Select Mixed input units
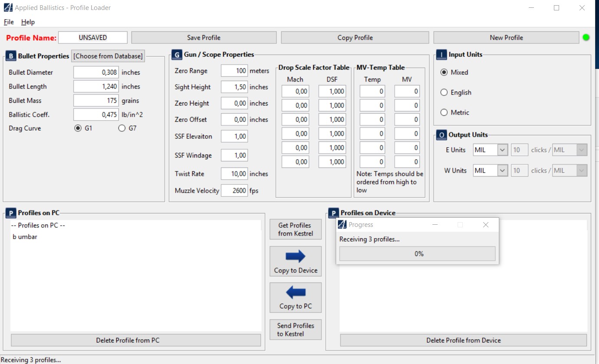The width and height of the screenshot is (599, 364). pyautogui.click(x=444, y=72)
